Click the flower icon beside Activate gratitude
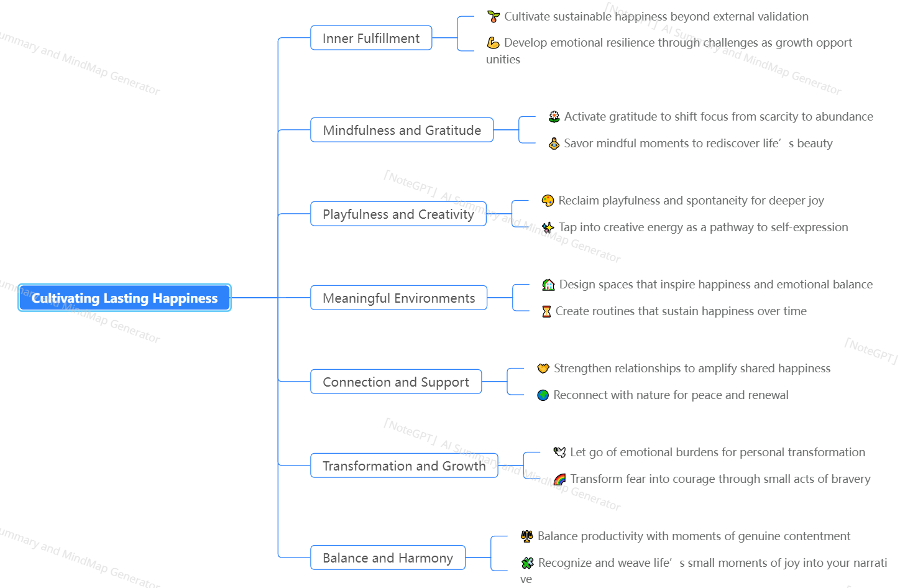 pyautogui.click(x=554, y=117)
